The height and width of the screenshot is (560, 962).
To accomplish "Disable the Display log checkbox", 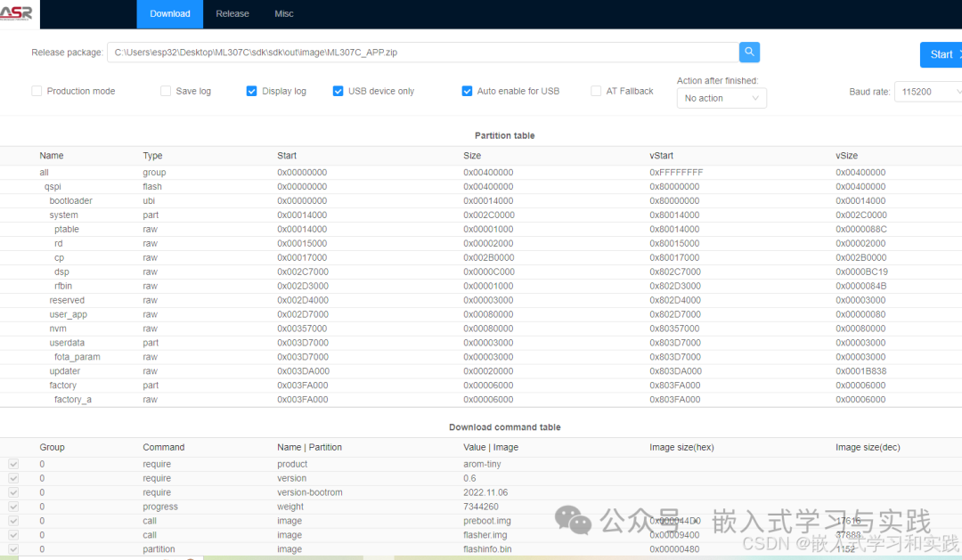I will 251,91.
